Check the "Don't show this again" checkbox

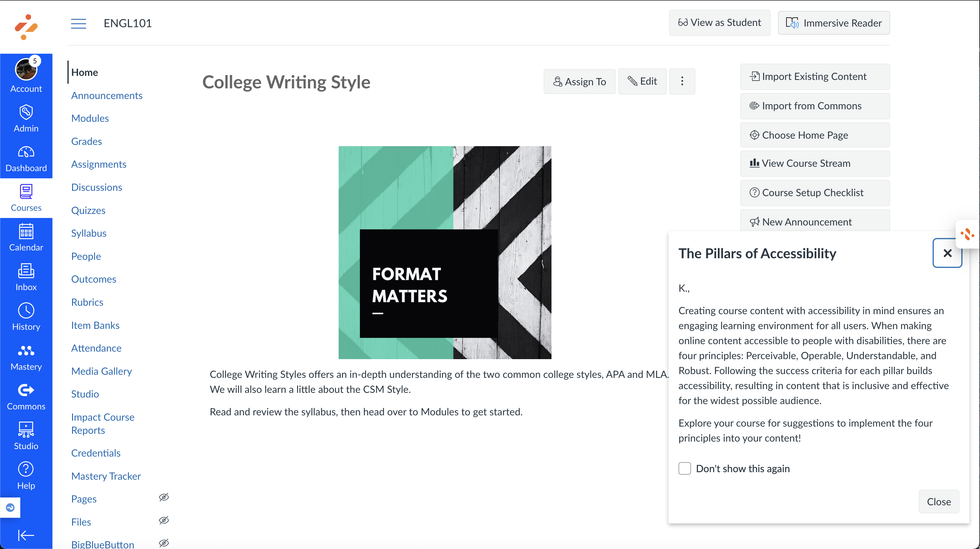point(684,468)
